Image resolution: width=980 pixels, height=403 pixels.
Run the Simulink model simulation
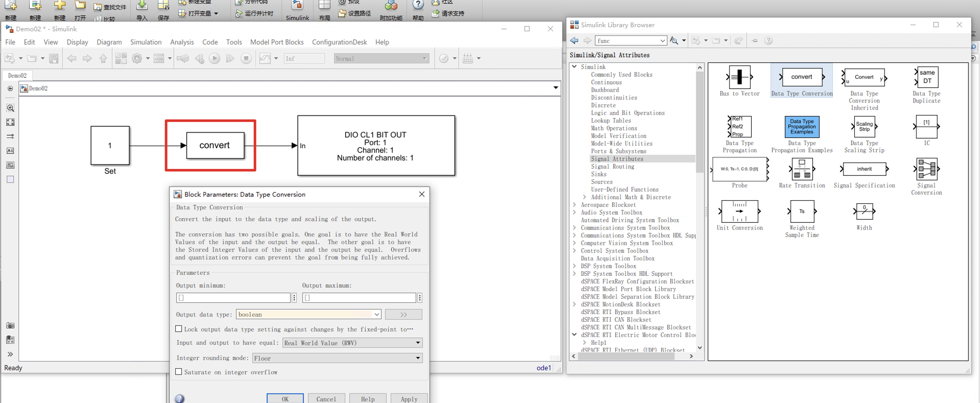[214, 58]
